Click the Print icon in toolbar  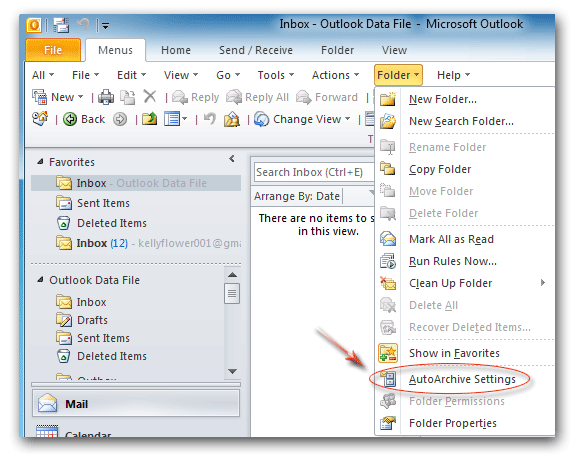(x=106, y=97)
